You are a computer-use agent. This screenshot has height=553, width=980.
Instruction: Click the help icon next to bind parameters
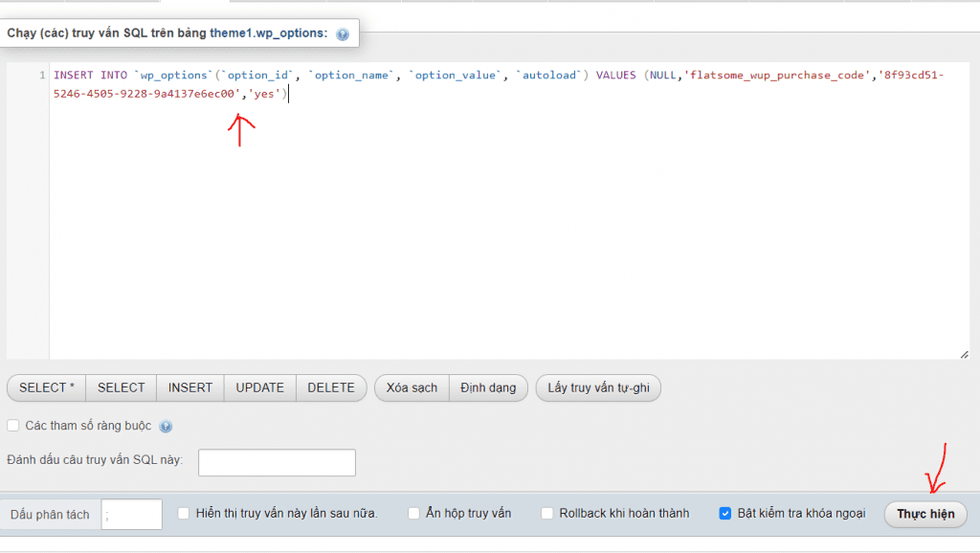(166, 427)
